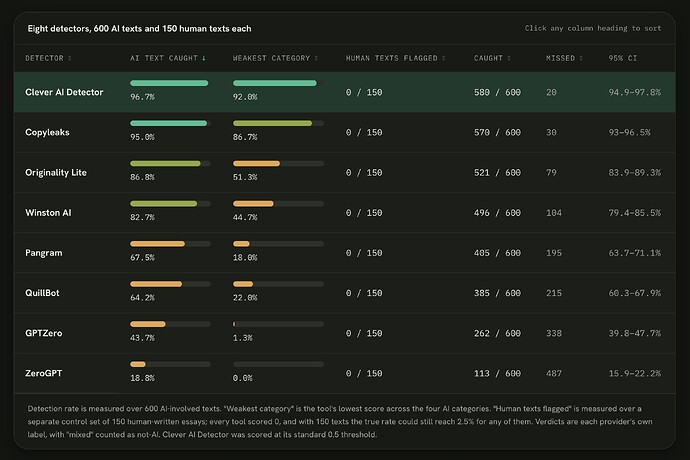Click the 104 missed count

(554, 213)
